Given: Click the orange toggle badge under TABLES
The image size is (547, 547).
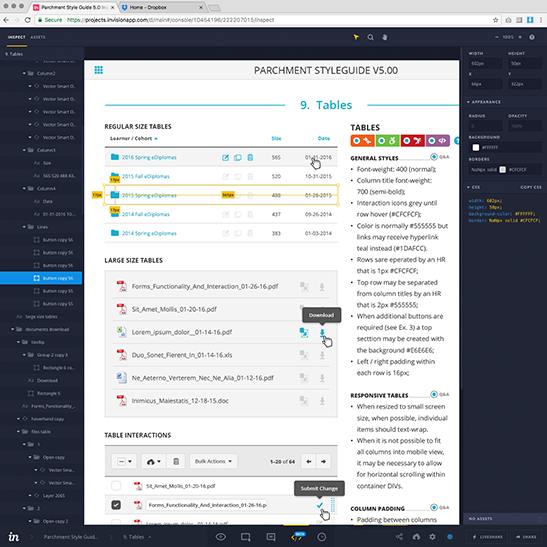Looking at the screenshot, I should coord(362,141).
